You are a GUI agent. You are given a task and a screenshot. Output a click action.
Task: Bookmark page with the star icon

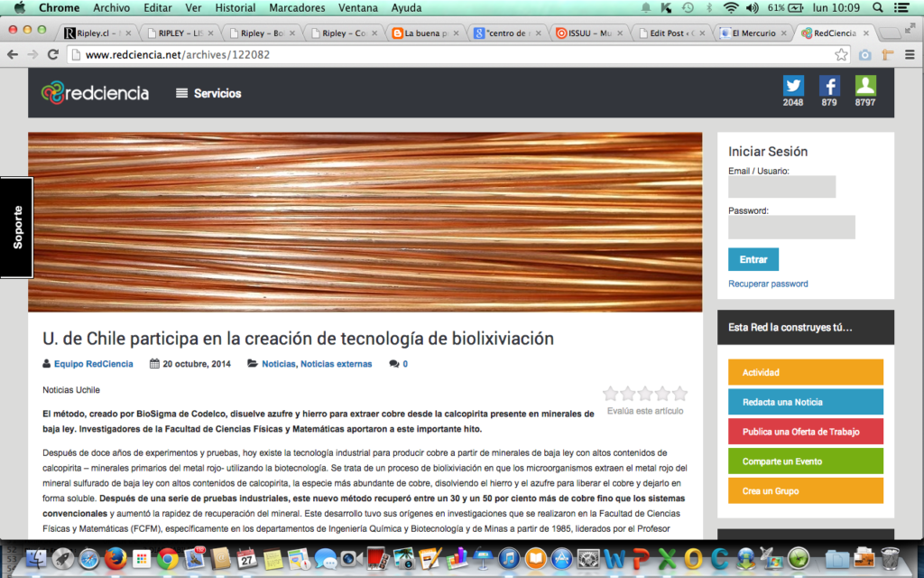point(841,54)
